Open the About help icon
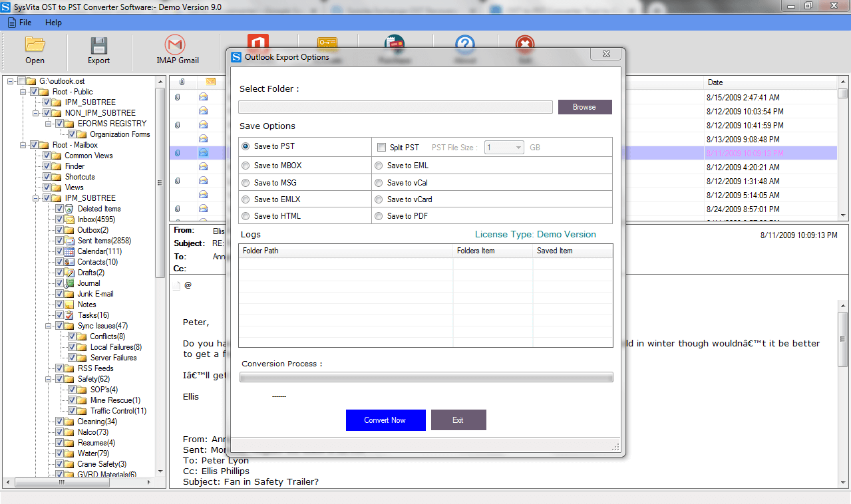This screenshot has height=504, width=851. point(464,47)
